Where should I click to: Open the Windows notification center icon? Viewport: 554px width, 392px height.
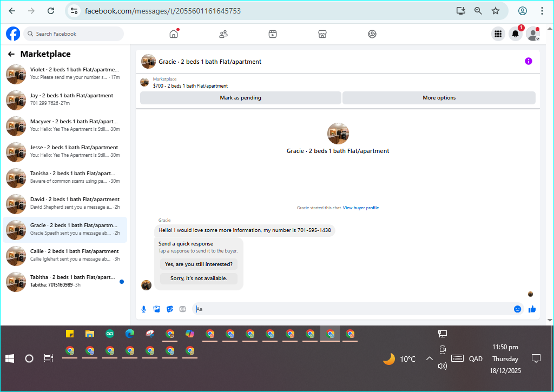point(536,359)
